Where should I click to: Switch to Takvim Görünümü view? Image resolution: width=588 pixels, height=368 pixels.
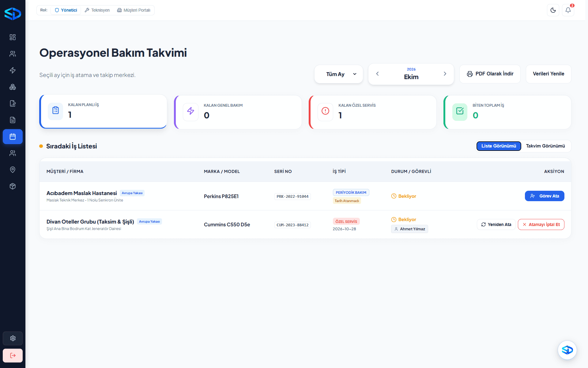(x=545, y=146)
